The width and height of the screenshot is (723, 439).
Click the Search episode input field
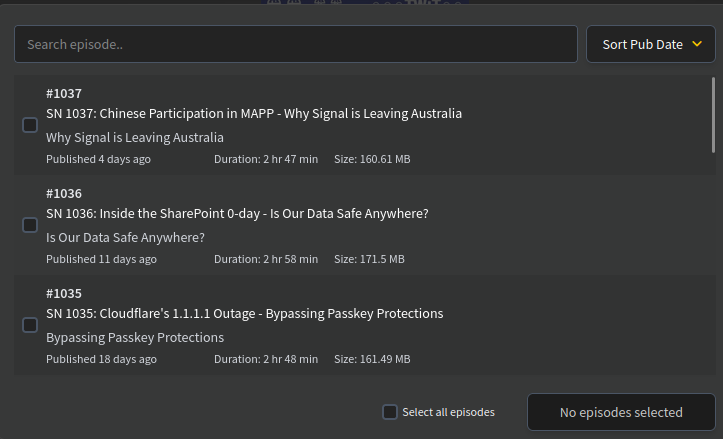pyautogui.click(x=296, y=44)
